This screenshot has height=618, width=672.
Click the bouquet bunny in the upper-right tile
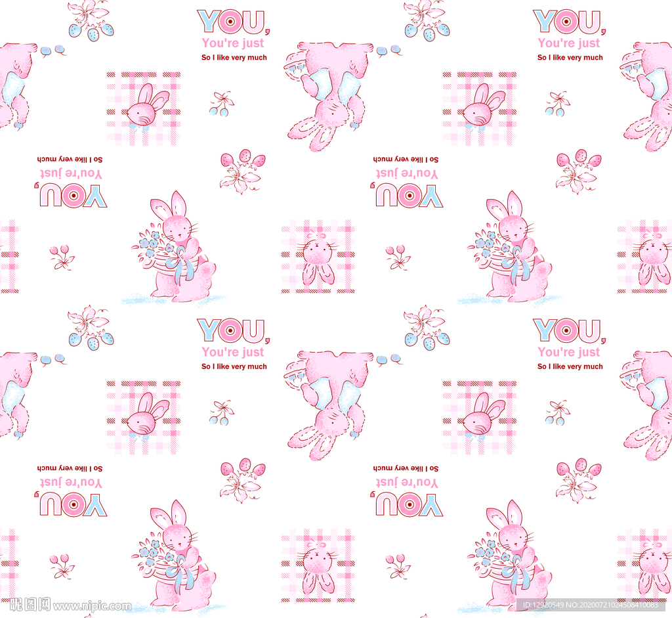point(512,250)
